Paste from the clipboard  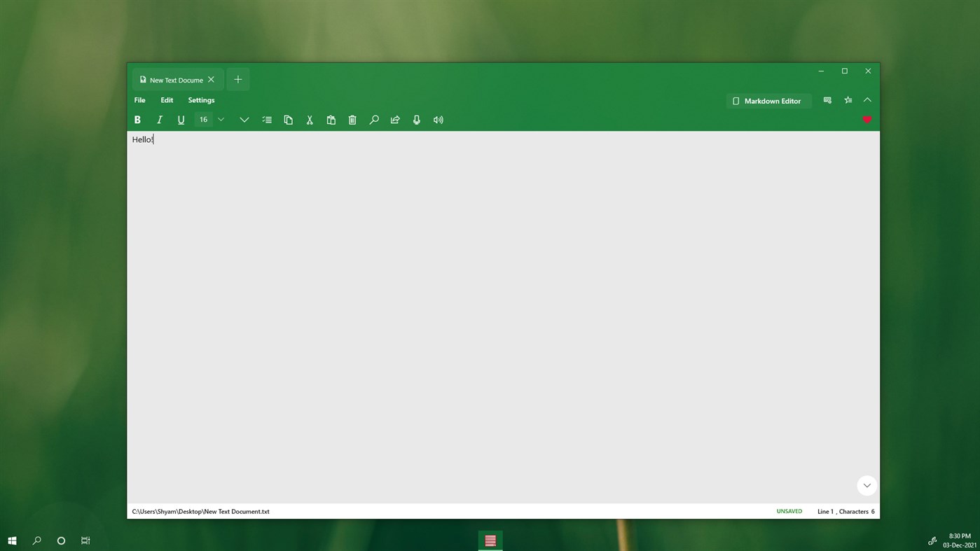(x=331, y=119)
